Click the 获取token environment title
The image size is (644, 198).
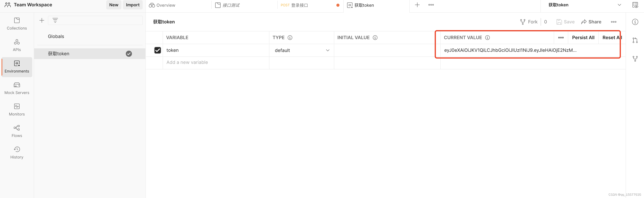click(164, 22)
